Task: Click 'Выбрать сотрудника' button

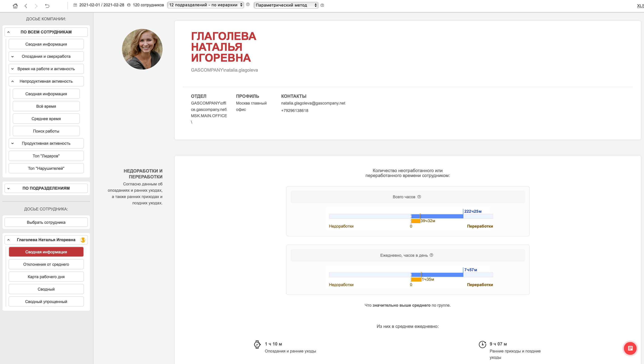Action: pyautogui.click(x=46, y=222)
